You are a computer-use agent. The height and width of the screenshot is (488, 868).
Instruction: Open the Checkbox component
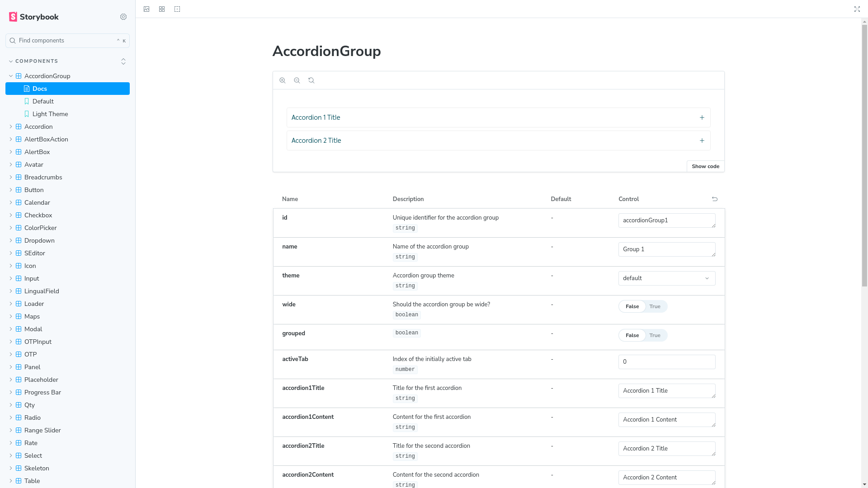(67, 215)
